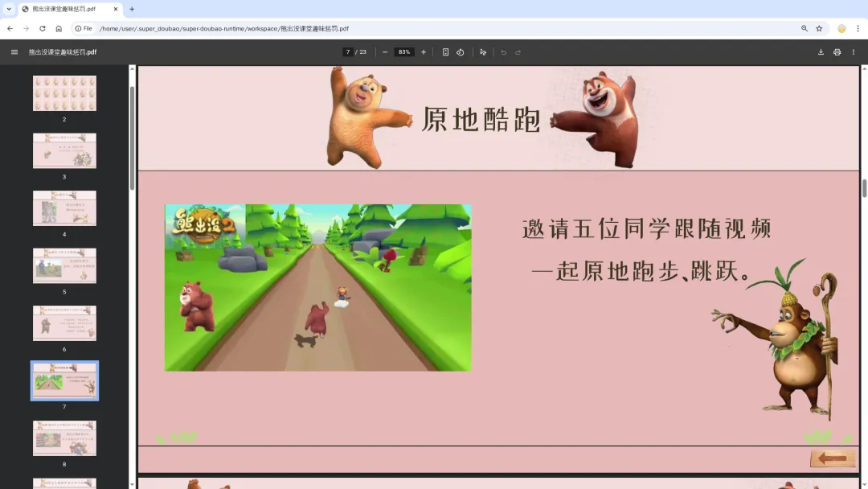View site information File chip
The height and width of the screenshot is (489, 868).
[x=84, y=28]
